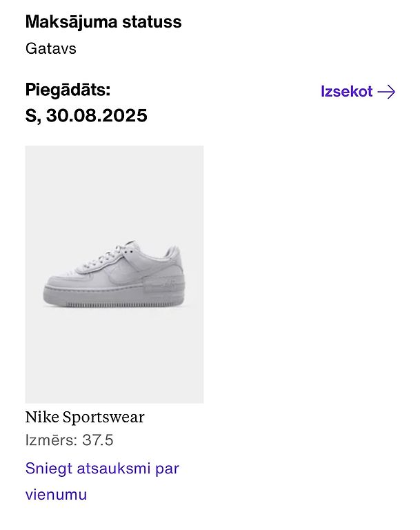Click the delivery date S, 30.08.2025
Screen dimensions: 420x530
click(x=86, y=115)
